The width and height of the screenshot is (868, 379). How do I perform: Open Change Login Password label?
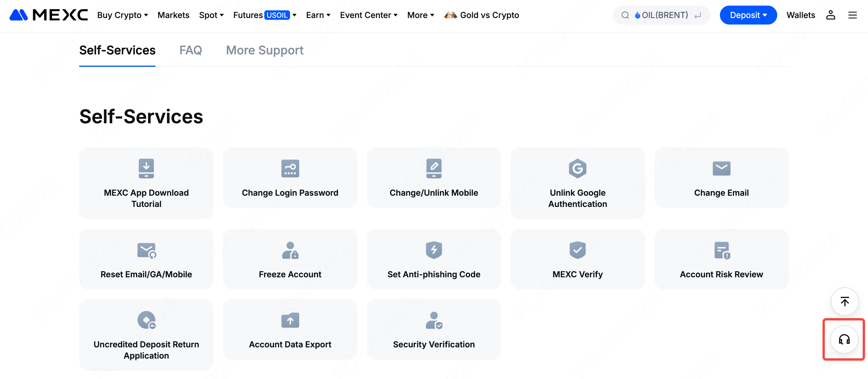(290, 193)
